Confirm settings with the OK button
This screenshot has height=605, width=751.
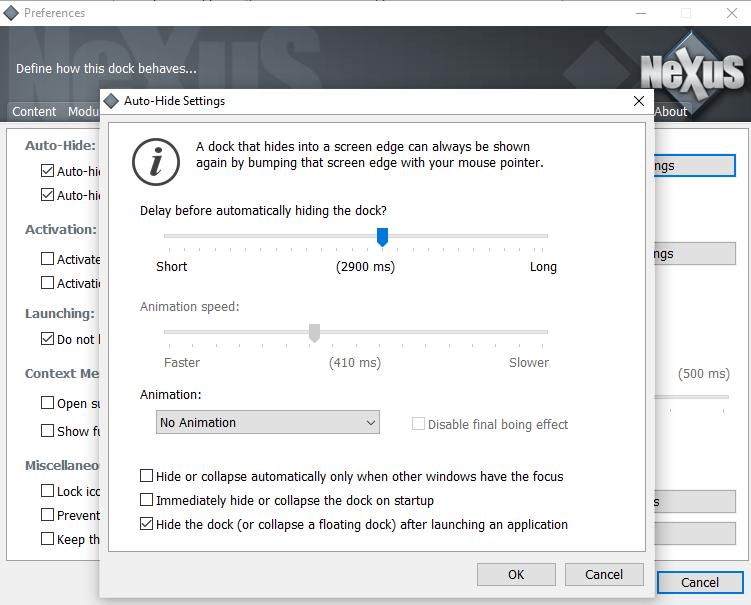click(516, 574)
